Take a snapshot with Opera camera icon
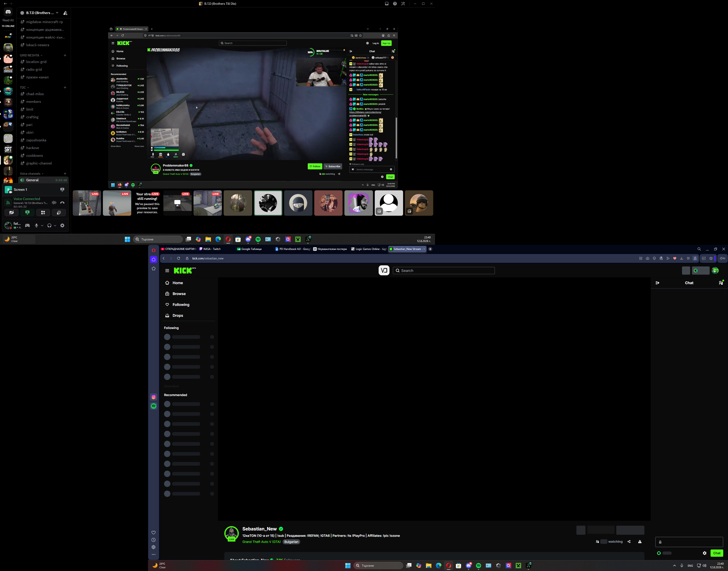The width and height of the screenshot is (728, 571). point(647,258)
